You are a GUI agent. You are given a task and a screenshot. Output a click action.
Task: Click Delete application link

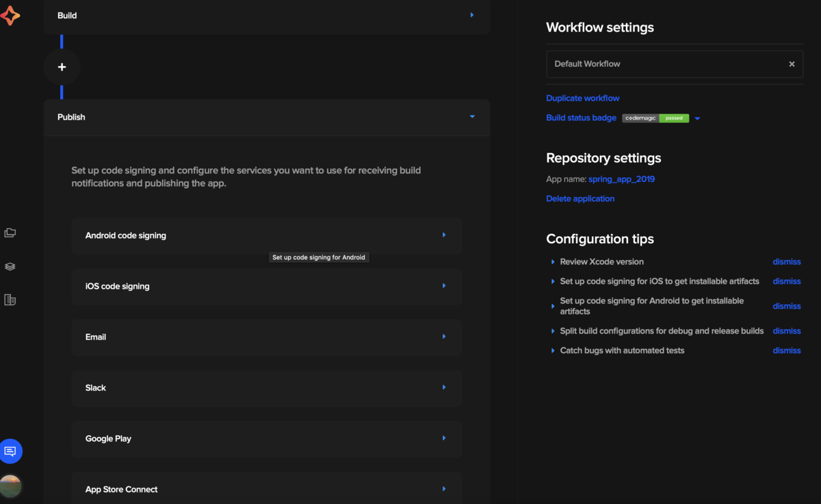[x=579, y=198]
